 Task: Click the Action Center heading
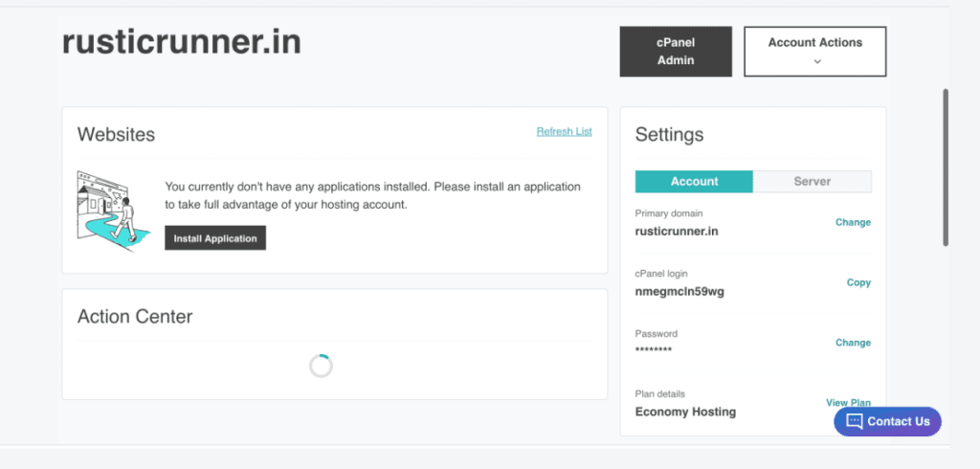click(x=134, y=317)
